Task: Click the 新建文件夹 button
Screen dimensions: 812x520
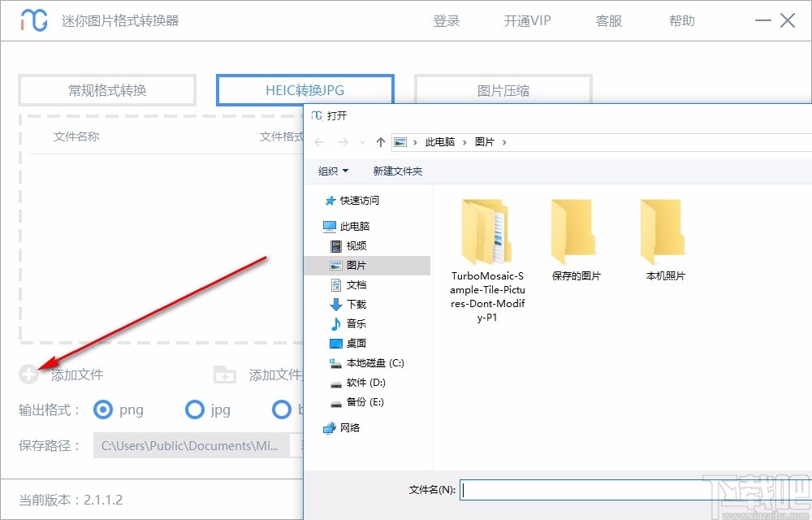Action: [x=397, y=171]
